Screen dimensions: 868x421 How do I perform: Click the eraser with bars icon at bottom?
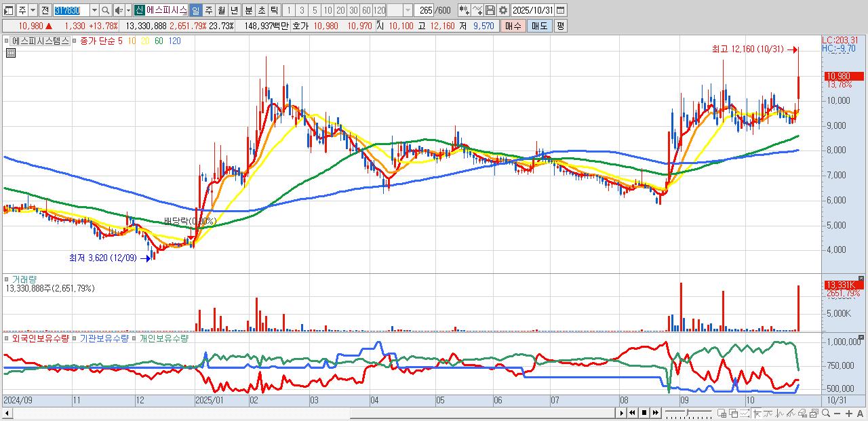[x=803, y=413]
